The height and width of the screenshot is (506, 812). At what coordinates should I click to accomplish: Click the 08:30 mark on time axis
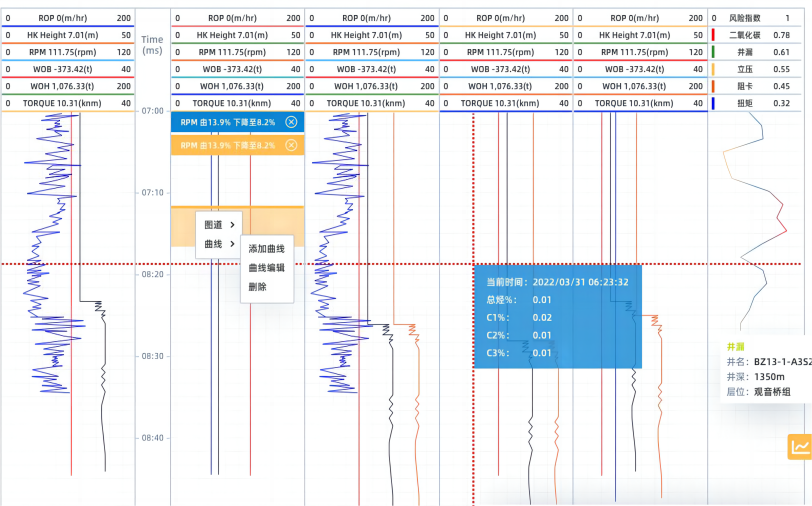(x=152, y=356)
